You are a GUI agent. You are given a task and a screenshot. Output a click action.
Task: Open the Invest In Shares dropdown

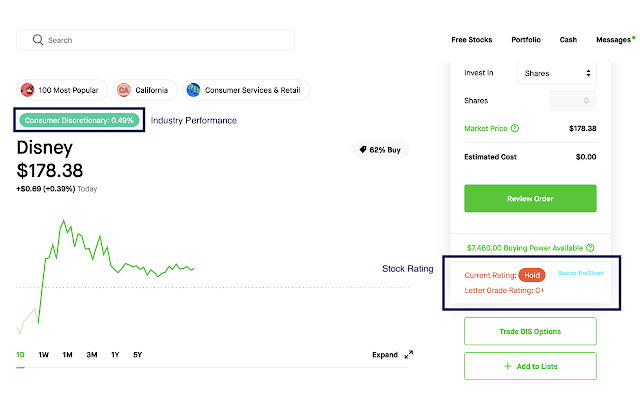(x=557, y=73)
